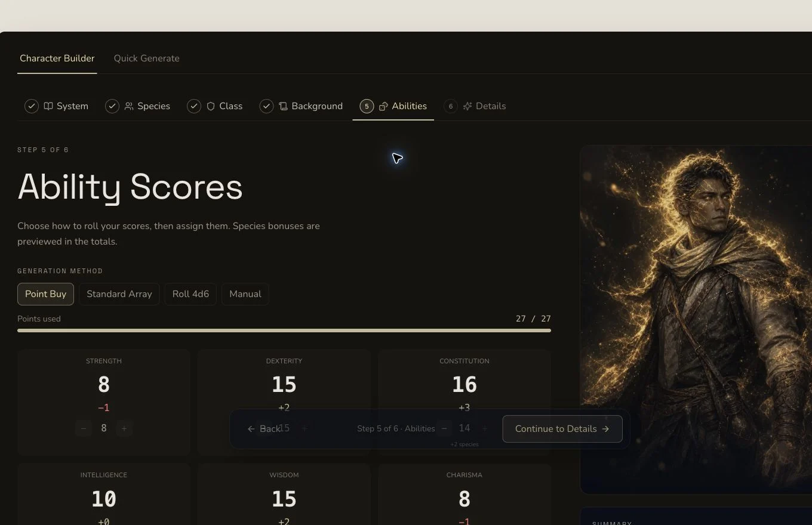Viewport: 812px width, 525px height.
Task: Click the CONSTITUTION card label
Action: [465, 361]
